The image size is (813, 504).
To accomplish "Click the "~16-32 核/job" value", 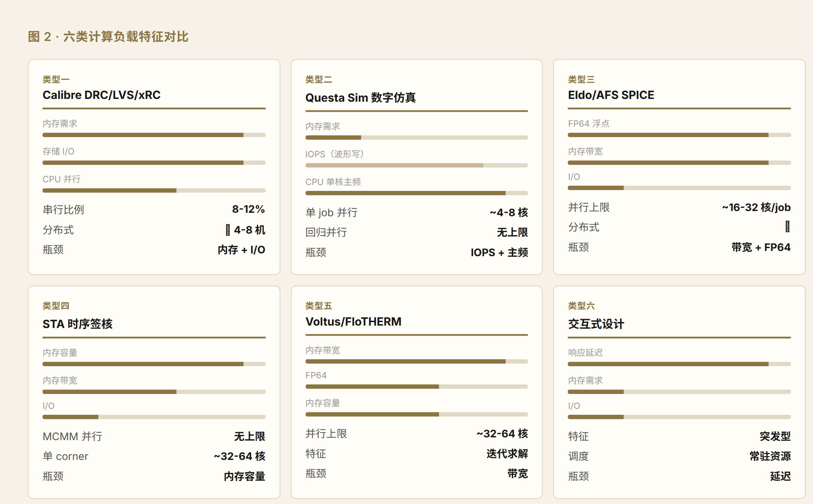I will pos(756,207).
